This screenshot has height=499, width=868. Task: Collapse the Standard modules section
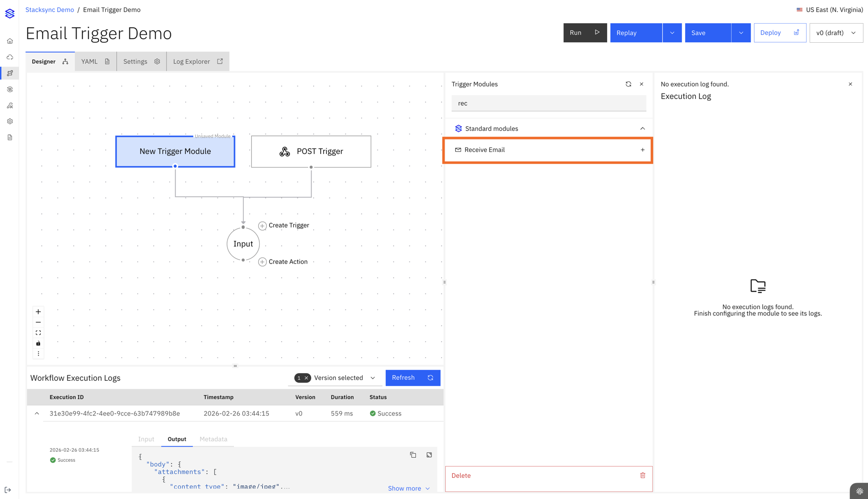[642, 129]
